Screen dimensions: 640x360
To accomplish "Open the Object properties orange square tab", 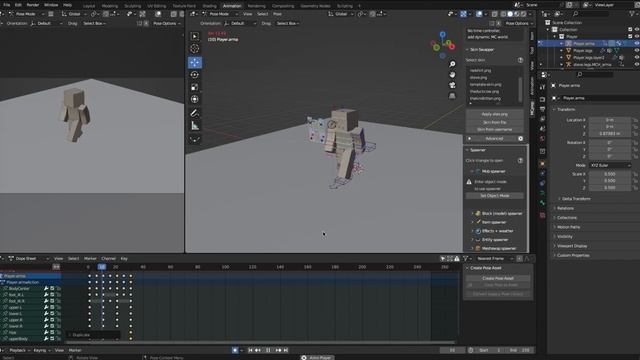I will pyautogui.click(x=542, y=163).
